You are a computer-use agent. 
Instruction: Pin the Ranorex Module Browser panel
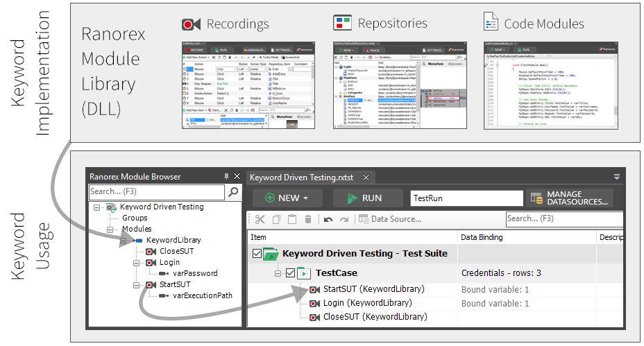(x=226, y=177)
